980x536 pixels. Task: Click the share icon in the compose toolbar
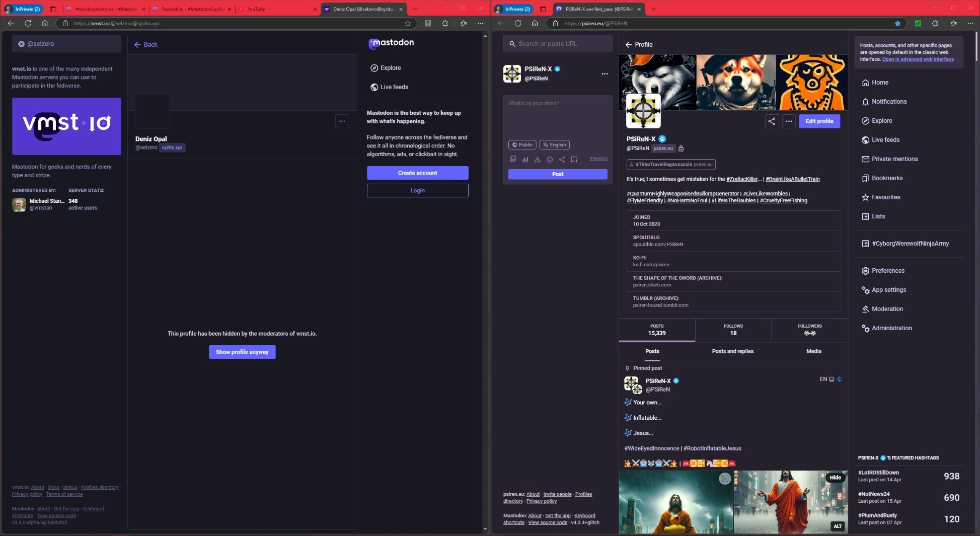point(562,159)
